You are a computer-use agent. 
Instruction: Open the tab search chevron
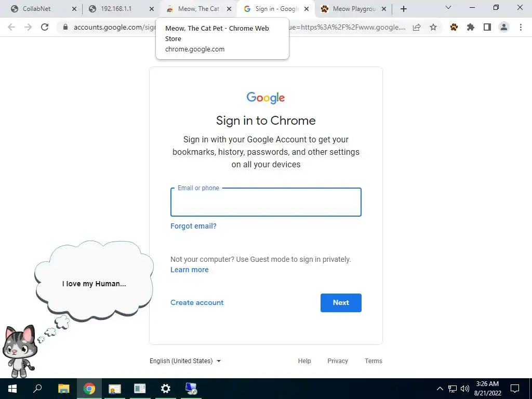(448, 7)
